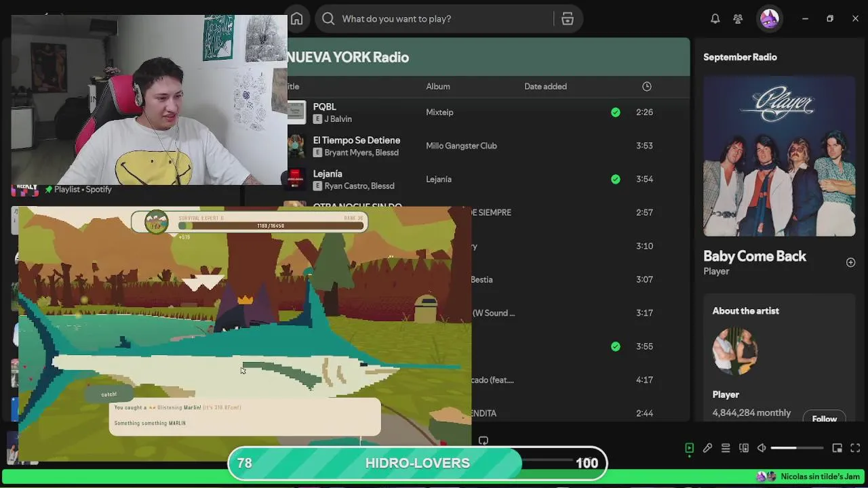Open the Mixteip album link
868x488 pixels.
point(439,112)
